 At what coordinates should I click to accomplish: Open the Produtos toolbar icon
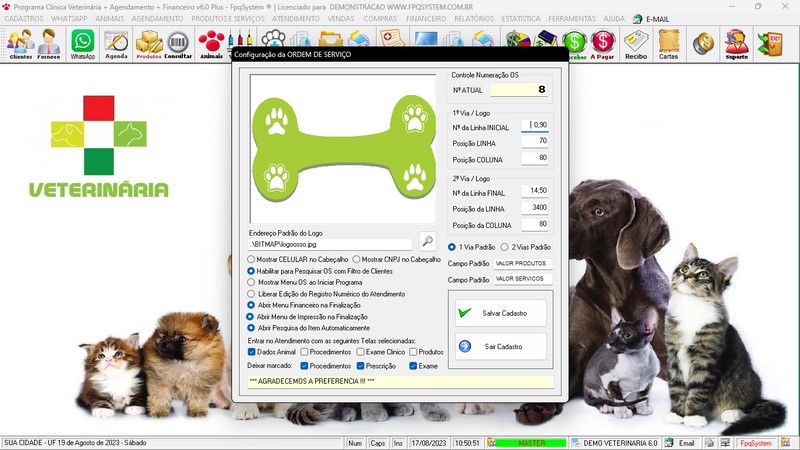pyautogui.click(x=148, y=43)
